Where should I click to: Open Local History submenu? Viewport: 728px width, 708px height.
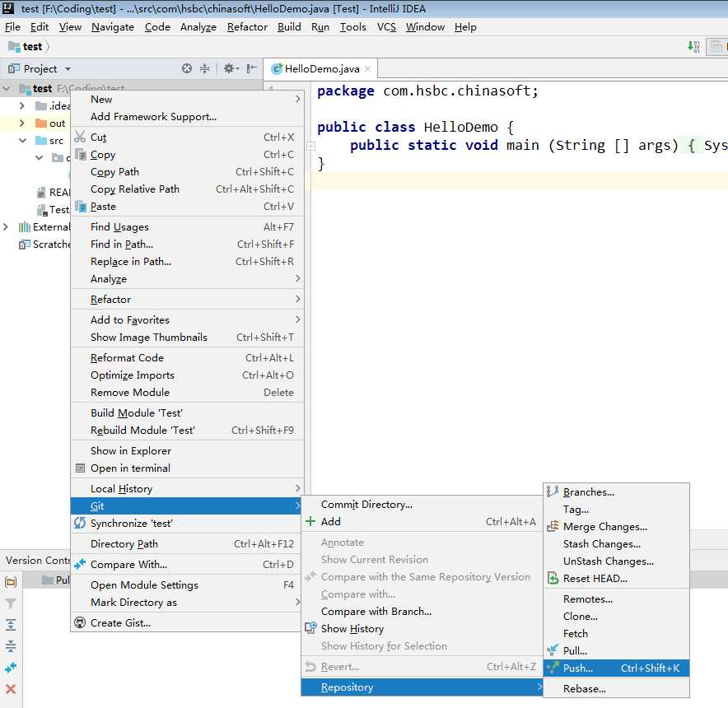click(x=187, y=488)
